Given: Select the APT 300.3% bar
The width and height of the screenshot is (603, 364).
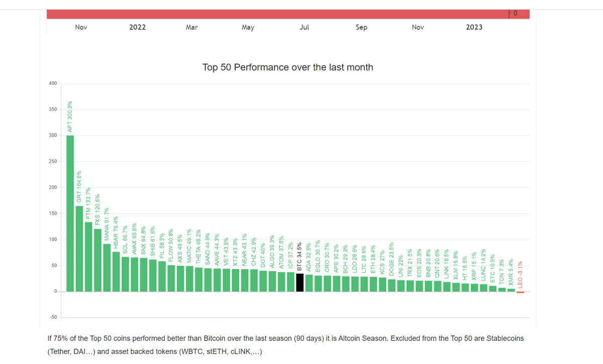Looking at the screenshot, I should point(70,213).
